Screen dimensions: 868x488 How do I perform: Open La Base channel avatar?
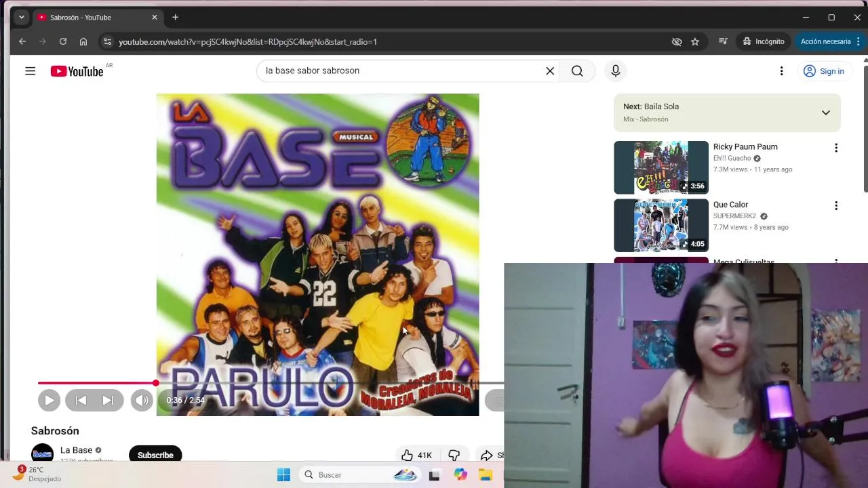click(42, 453)
